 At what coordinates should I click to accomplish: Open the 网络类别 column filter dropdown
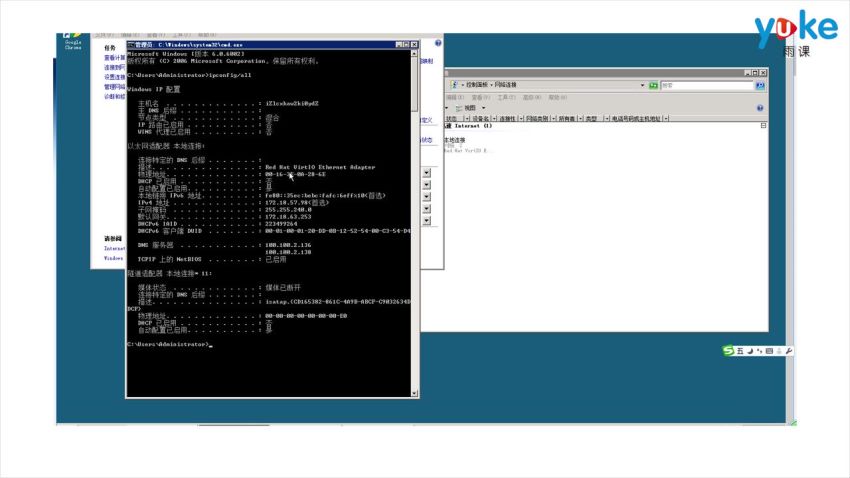pos(553,118)
